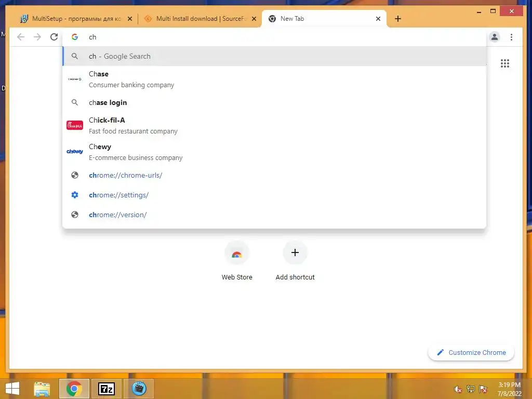The width and height of the screenshot is (532, 399).
Task: Switch to Multi Install download SourceForge tab
Action: click(x=200, y=19)
